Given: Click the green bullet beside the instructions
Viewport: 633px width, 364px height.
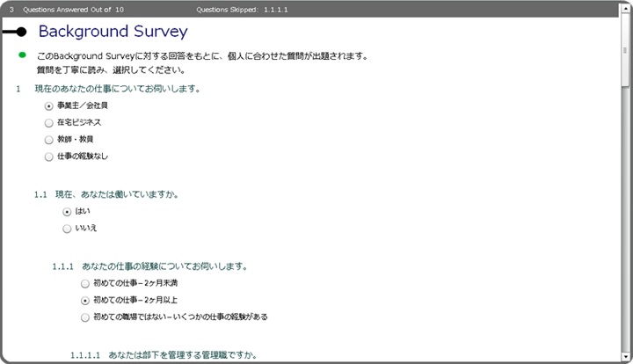Looking at the screenshot, I should pyautogui.click(x=23, y=55).
